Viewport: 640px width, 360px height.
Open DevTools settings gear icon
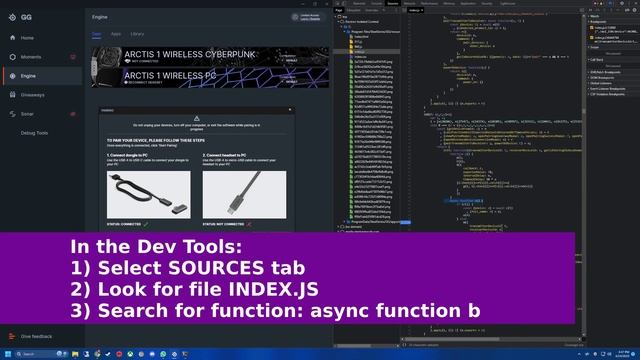click(x=622, y=4)
